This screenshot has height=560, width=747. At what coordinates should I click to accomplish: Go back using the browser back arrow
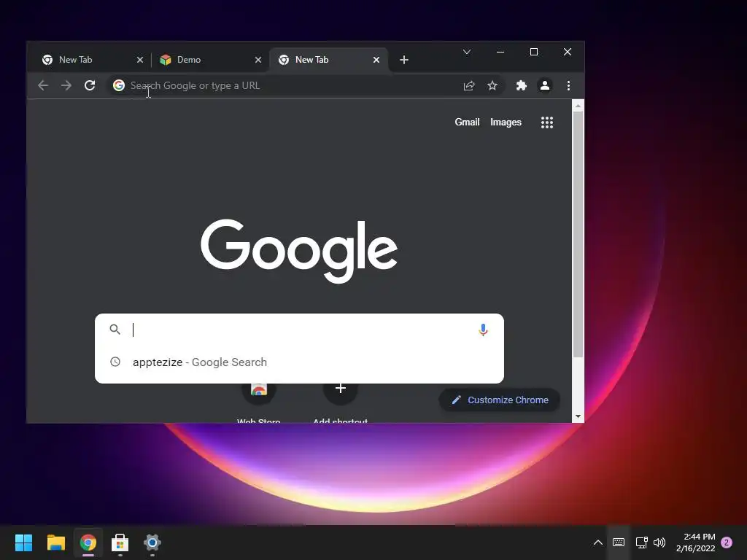tap(43, 85)
